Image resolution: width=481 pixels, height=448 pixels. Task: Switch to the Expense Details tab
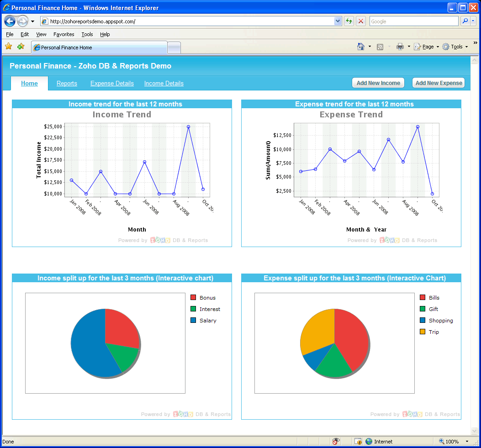pyautogui.click(x=112, y=84)
